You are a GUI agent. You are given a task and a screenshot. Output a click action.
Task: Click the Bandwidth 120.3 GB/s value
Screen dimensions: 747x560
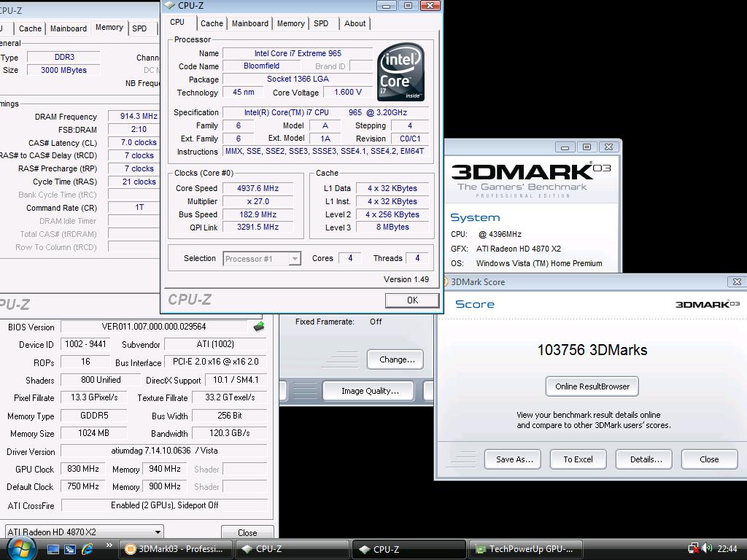(230, 433)
